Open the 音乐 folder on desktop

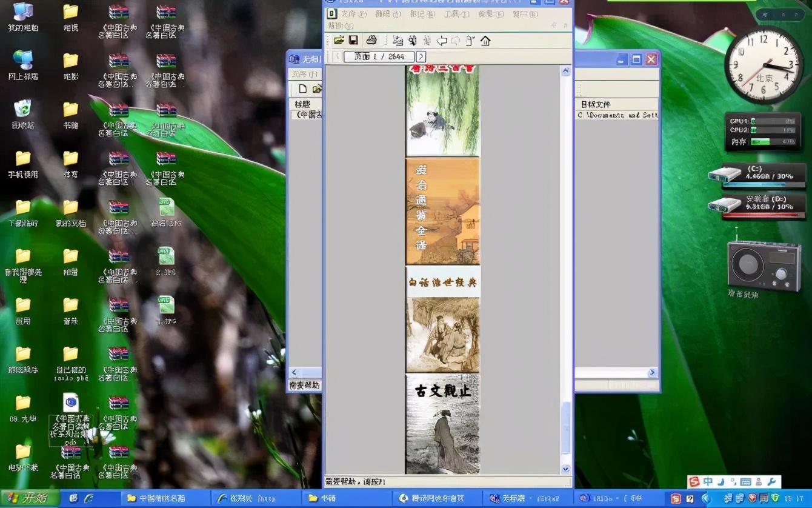71,310
